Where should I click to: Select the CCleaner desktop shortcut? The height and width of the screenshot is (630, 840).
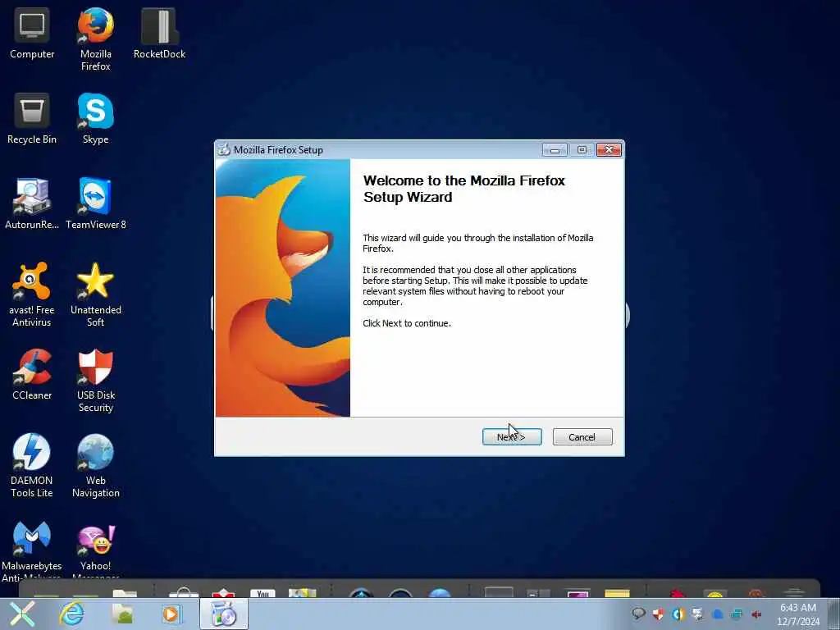click(x=32, y=374)
